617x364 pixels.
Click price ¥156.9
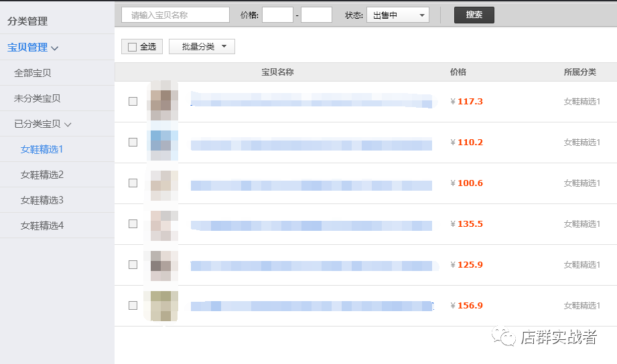coord(467,306)
